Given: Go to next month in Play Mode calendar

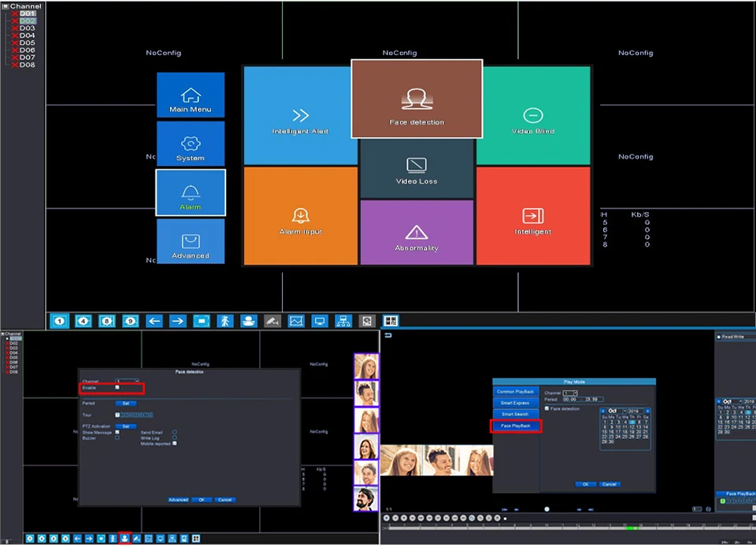Looking at the screenshot, I should (x=647, y=411).
